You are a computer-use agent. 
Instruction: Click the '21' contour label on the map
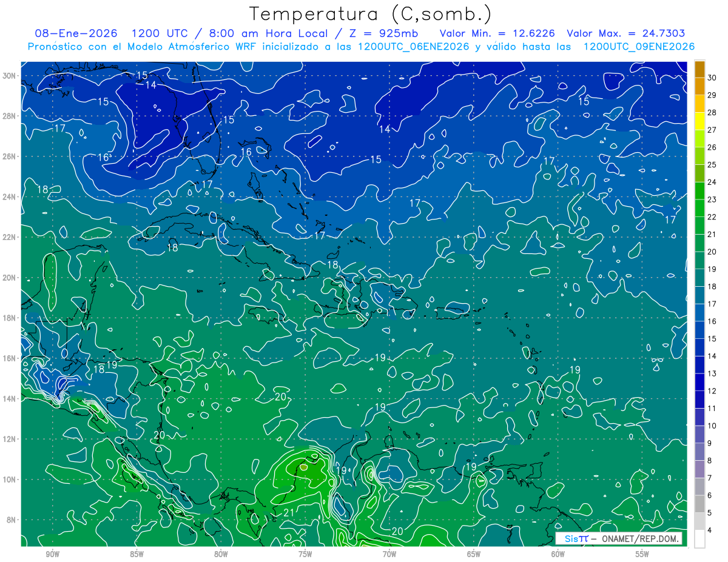pyautogui.click(x=289, y=513)
